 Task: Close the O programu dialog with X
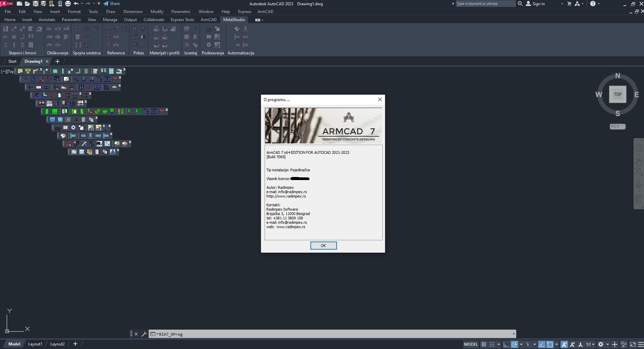tap(380, 100)
